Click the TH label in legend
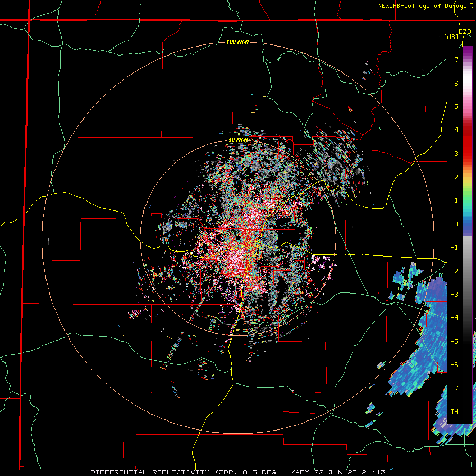 [454, 412]
